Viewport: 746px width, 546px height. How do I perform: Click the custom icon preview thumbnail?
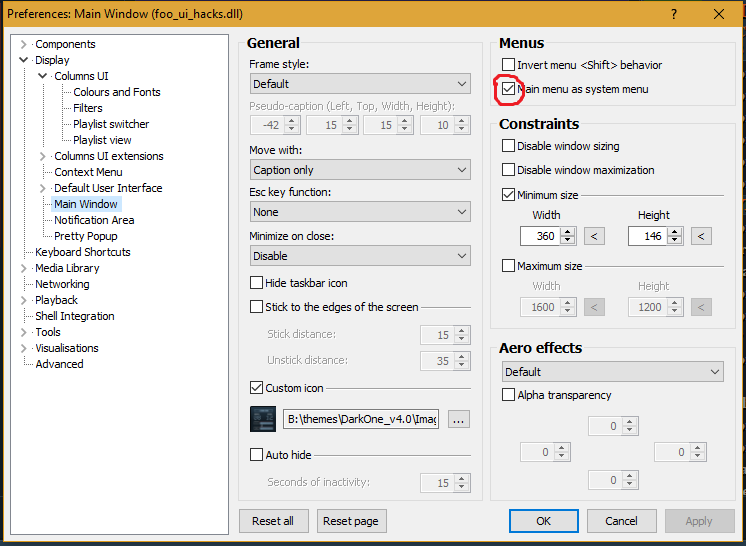pos(262,420)
